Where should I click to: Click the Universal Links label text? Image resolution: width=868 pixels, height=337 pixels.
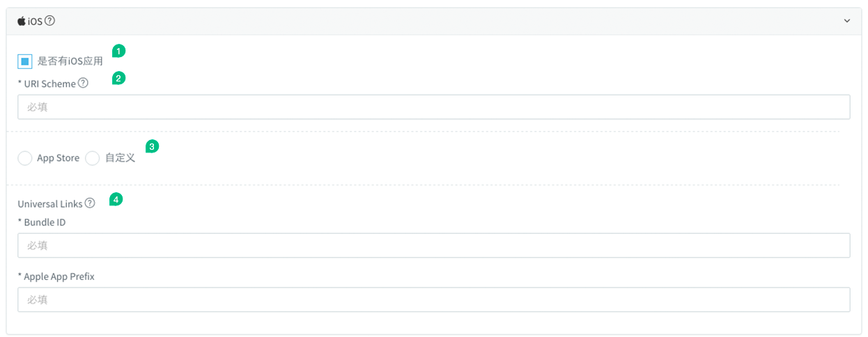tap(50, 204)
